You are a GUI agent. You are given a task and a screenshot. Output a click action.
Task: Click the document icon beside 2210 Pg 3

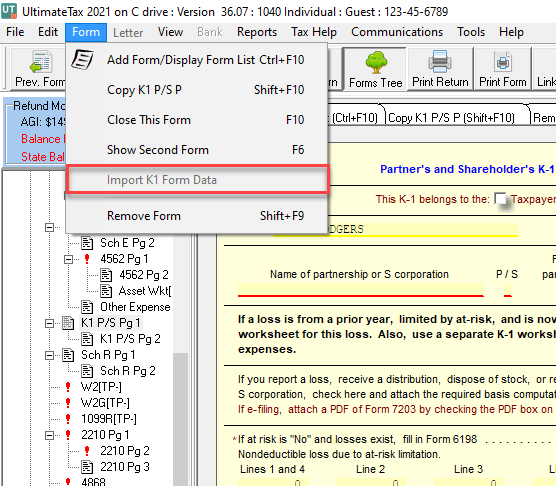[87, 467]
